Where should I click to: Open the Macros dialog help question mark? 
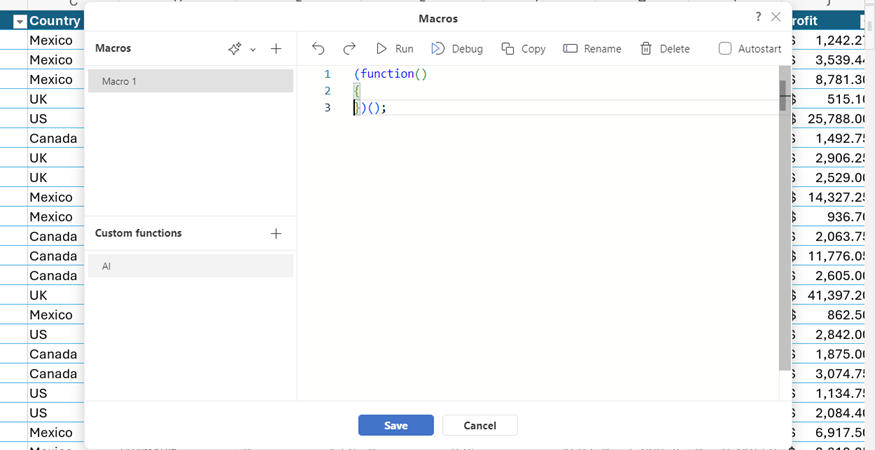click(758, 17)
